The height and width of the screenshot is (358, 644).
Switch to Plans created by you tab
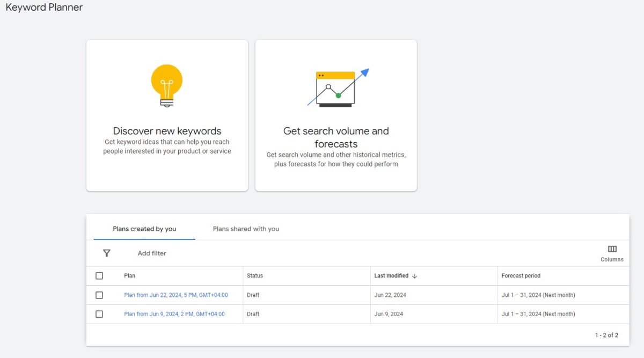(x=144, y=229)
